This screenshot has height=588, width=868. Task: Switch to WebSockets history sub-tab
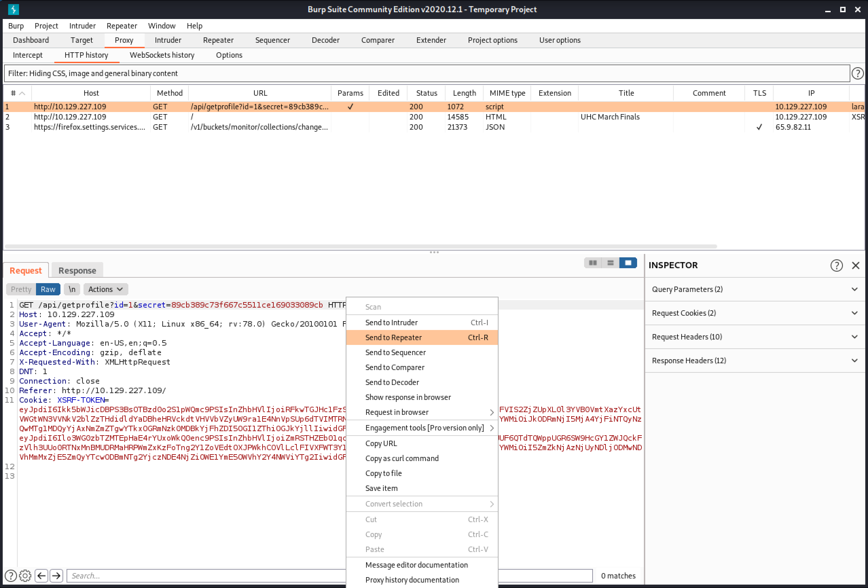click(162, 55)
